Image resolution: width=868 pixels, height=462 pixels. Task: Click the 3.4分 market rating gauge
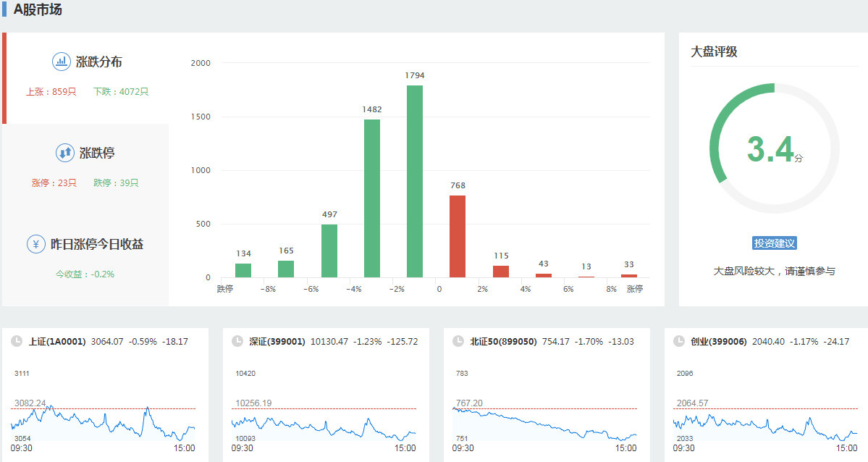(775, 148)
